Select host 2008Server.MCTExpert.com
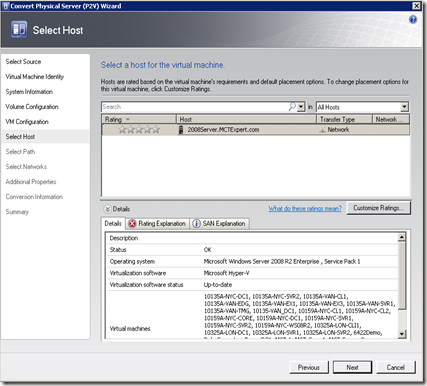The width and height of the screenshot is (427, 386). coord(223,130)
